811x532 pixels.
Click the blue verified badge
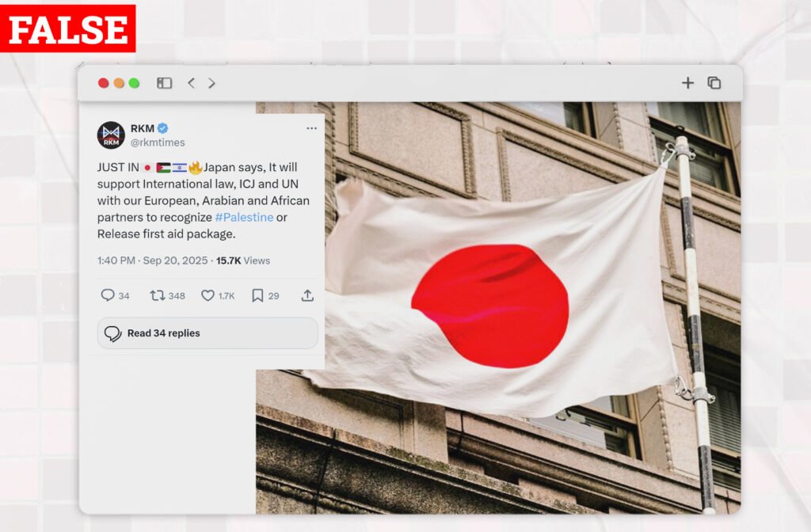tap(162, 128)
